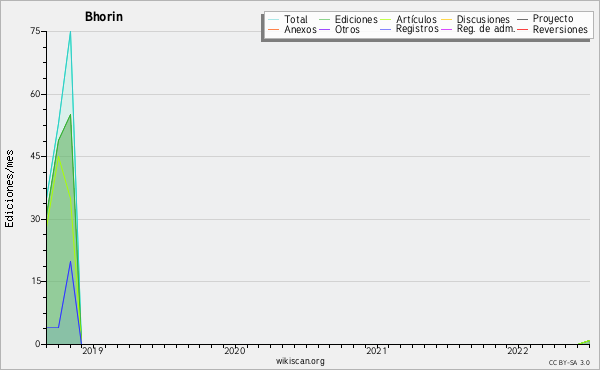Click the 60 y-axis value

36,94
